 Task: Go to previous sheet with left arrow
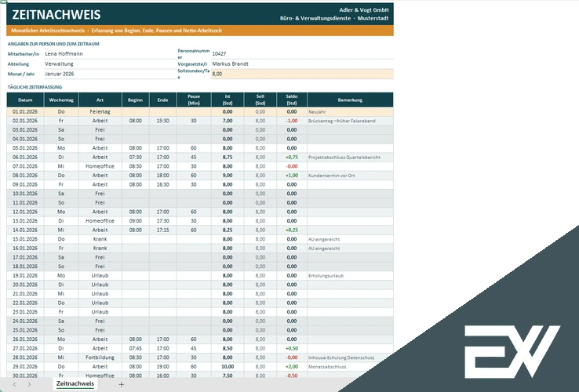(14, 385)
